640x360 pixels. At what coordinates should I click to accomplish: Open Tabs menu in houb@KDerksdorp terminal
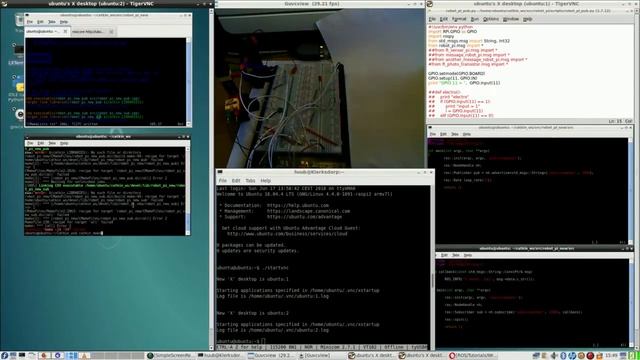click(250, 180)
